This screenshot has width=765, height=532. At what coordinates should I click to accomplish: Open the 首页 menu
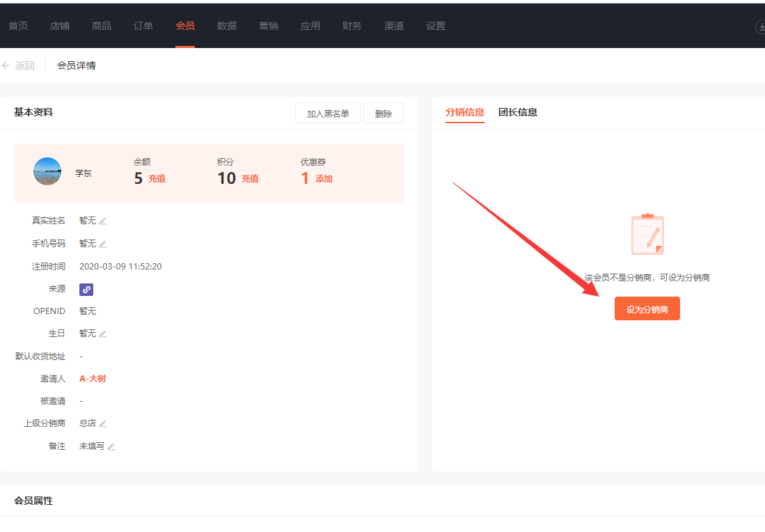pyautogui.click(x=18, y=26)
